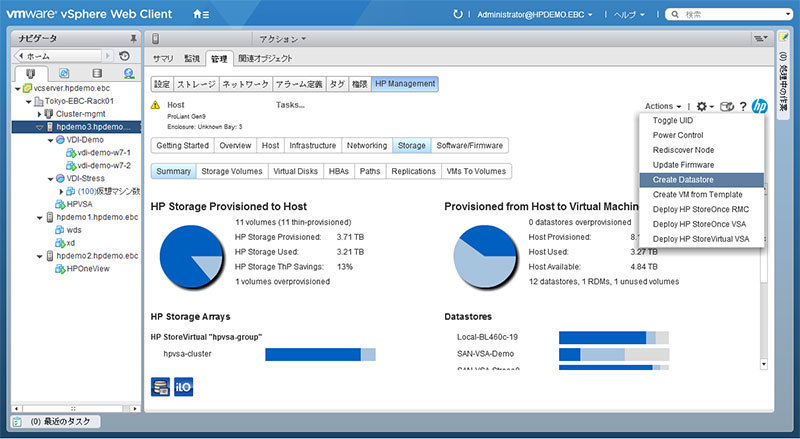Click the Local-BL460c-19 datastore usage bar
Viewport: 800px width, 439px height.
pyautogui.click(x=614, y=337)
